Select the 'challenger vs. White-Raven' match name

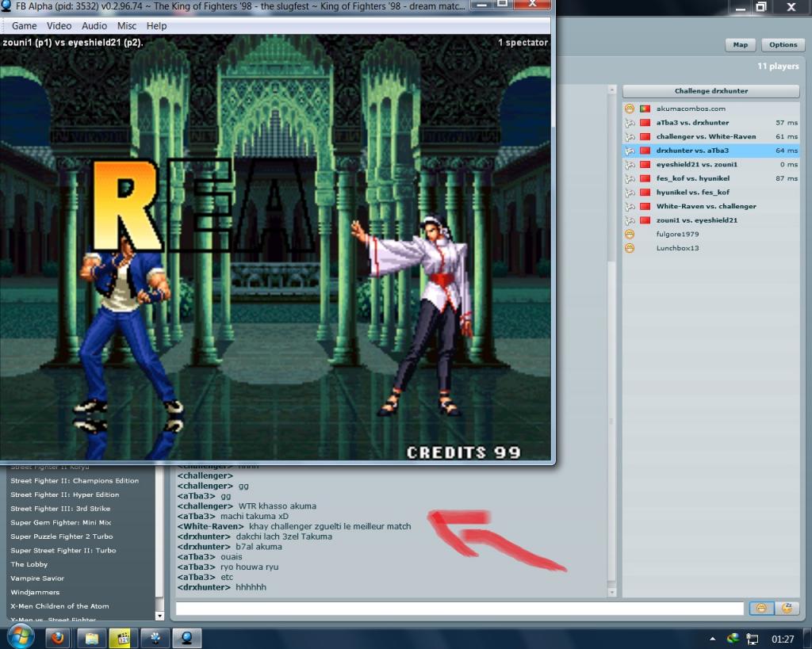(x=707, y=136)
